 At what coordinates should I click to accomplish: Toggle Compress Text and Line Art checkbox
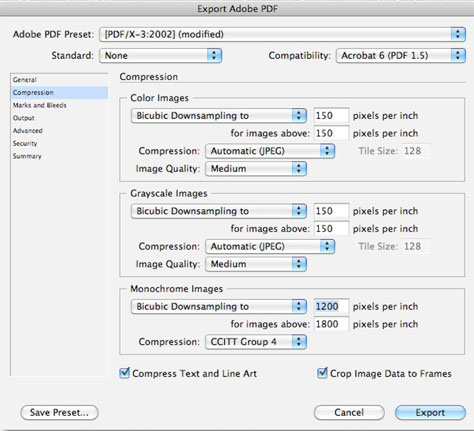[125, 373]
